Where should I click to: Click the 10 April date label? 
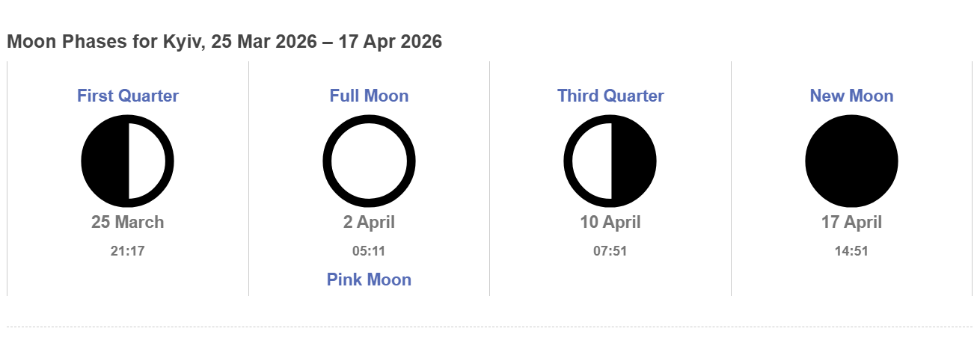[610, 222]
